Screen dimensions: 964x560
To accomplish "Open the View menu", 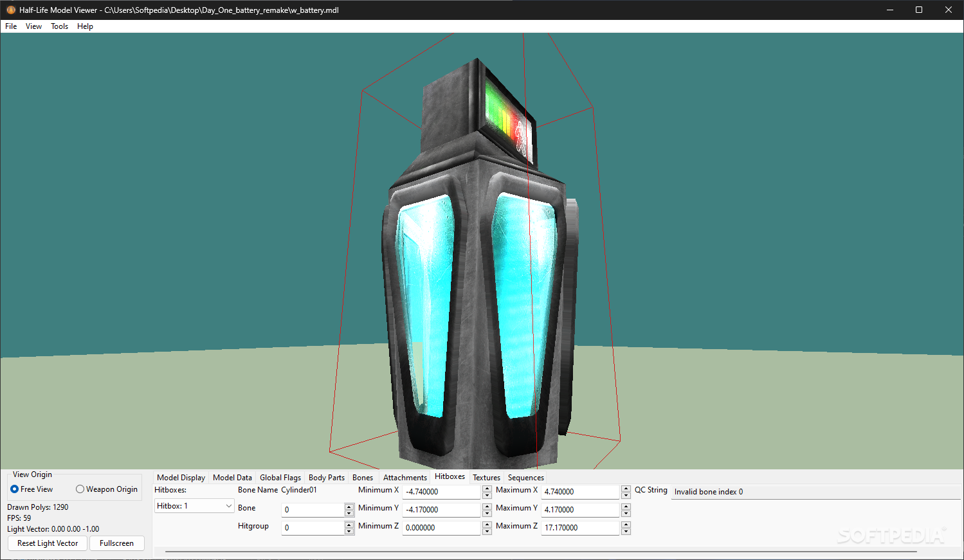I will tap(33, 26).
